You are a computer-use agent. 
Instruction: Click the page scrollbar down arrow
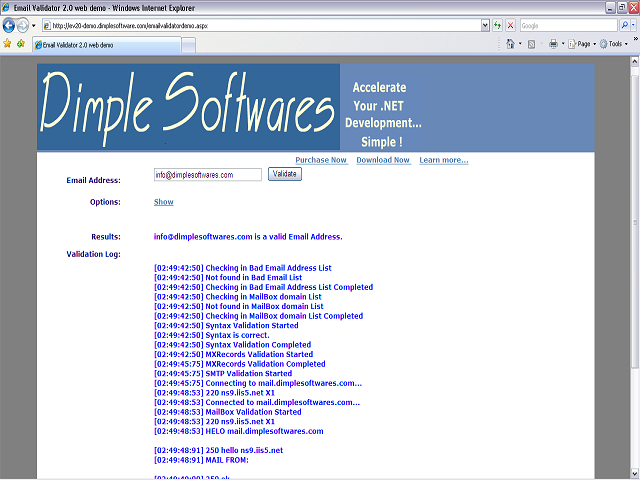pyautogui.click(x=634, y=473)
